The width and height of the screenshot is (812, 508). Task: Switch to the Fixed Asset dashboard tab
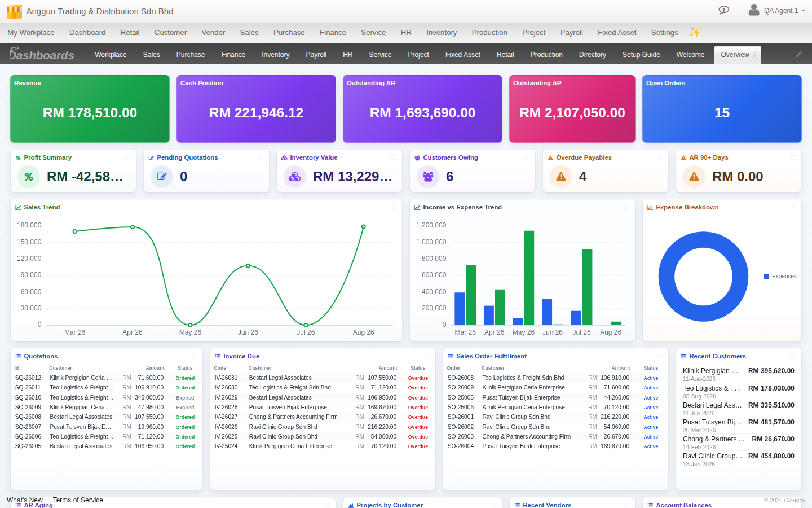[x=463, y=55]
